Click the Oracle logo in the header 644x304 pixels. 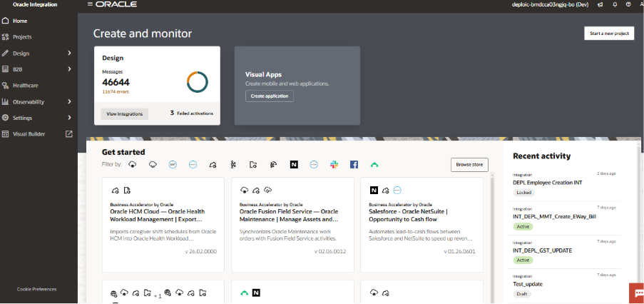[x=116, y=4]
